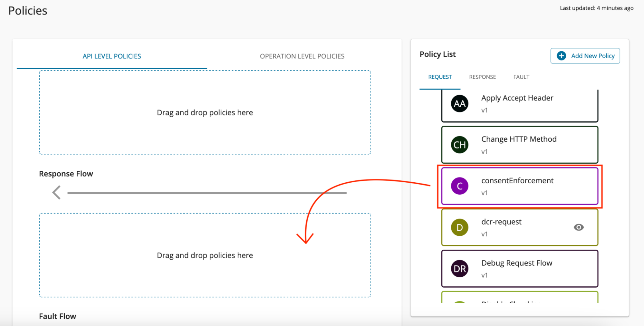
Task: Click the Response Flow drop zone
Action: (x=205, y=255)
